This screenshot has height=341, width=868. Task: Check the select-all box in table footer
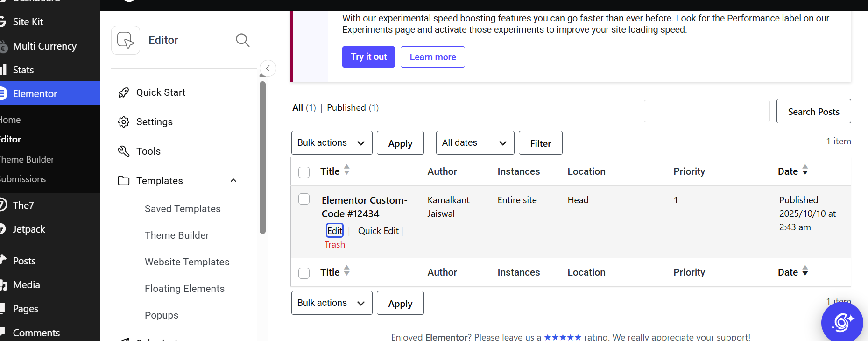[x=304, y=273]
